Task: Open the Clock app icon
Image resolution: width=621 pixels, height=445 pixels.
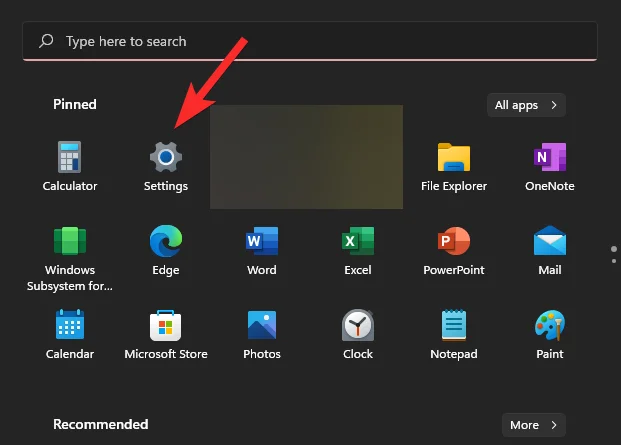Action: click(x=358, y=325)
